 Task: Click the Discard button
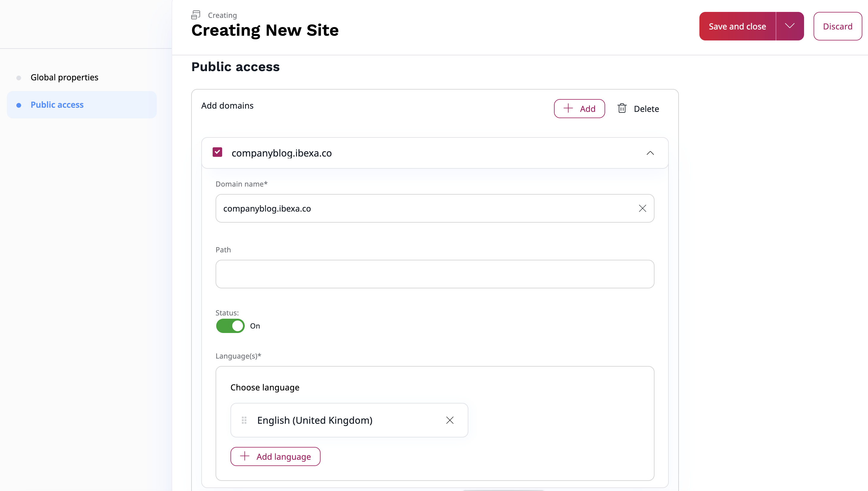838,26
